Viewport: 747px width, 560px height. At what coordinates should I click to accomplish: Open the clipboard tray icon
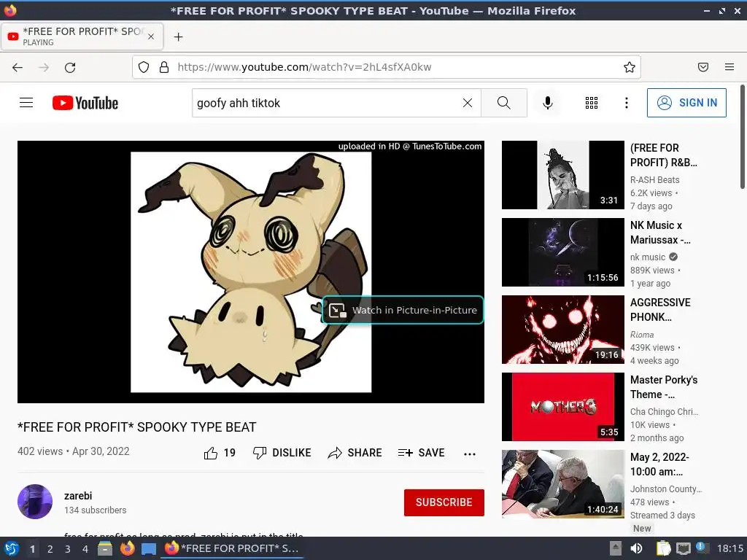coord(663,548)
